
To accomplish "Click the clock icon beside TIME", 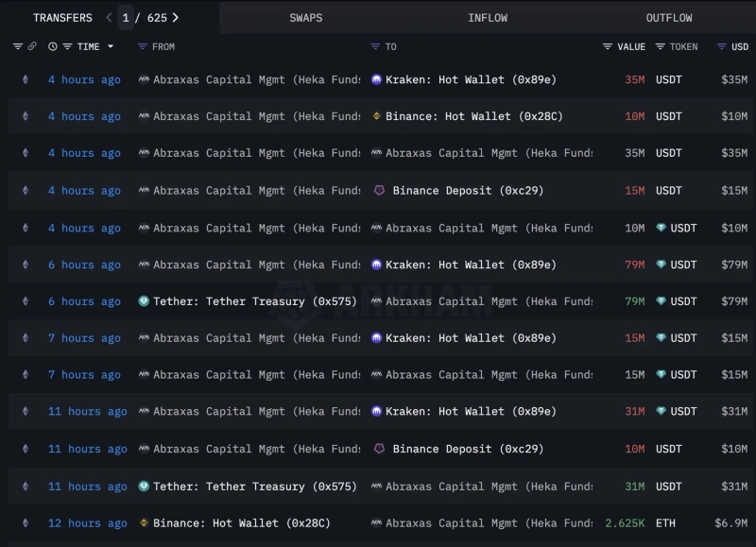I will tap(53, 46).
